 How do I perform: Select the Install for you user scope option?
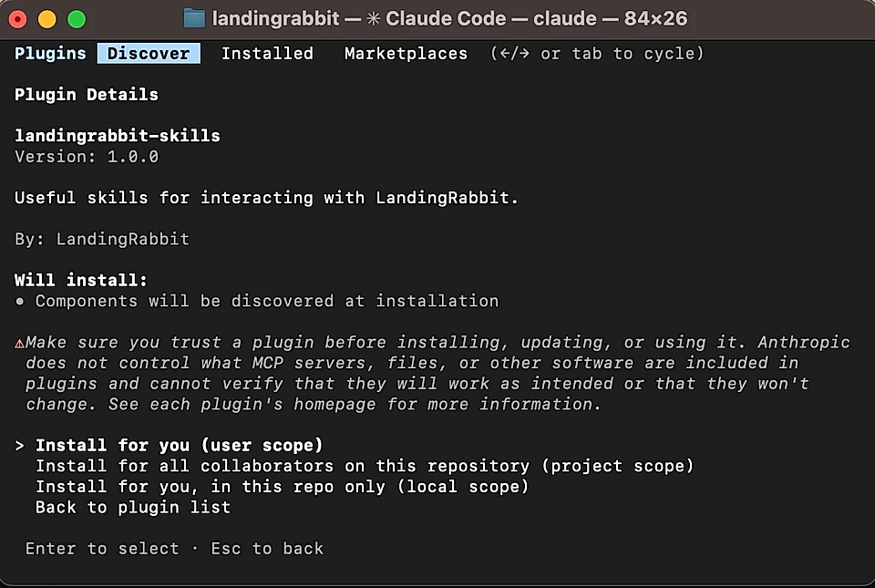point(179,445)
